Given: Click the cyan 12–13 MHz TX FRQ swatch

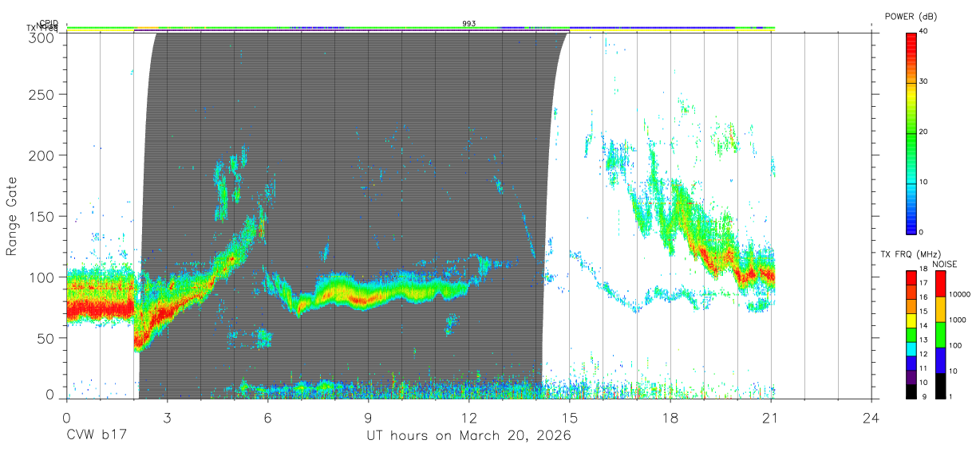Looking at the screenshot, I should 911,349.
